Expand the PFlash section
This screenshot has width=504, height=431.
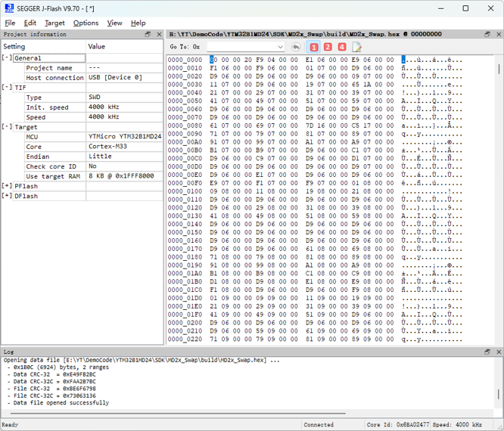(x=7, y=186)
